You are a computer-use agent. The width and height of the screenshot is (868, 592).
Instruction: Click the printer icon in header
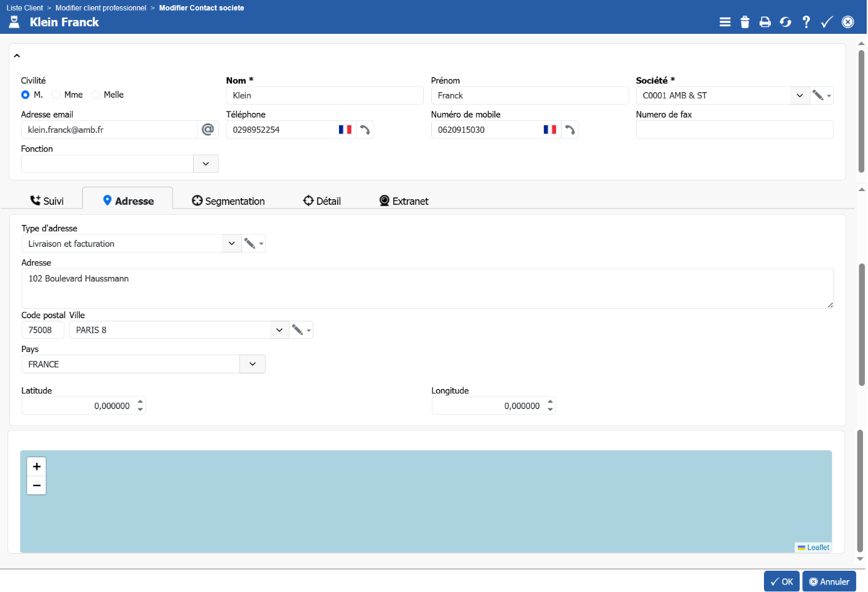[765, 22]
